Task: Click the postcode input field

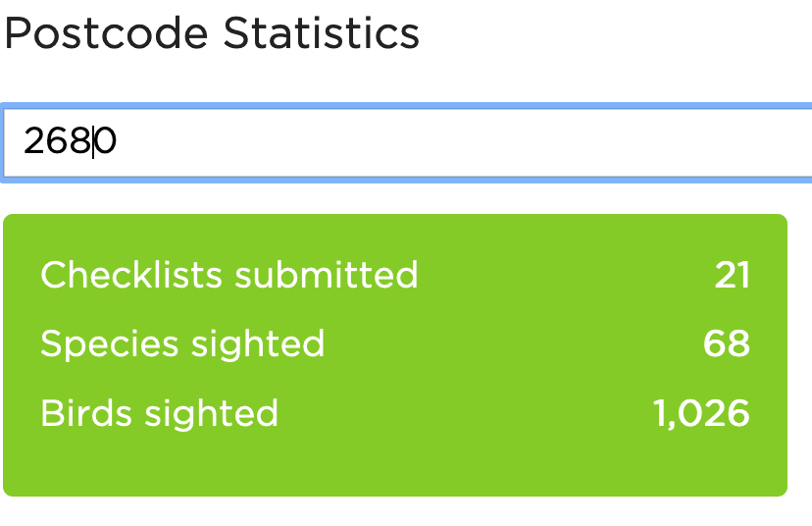Action: (406, 143)
